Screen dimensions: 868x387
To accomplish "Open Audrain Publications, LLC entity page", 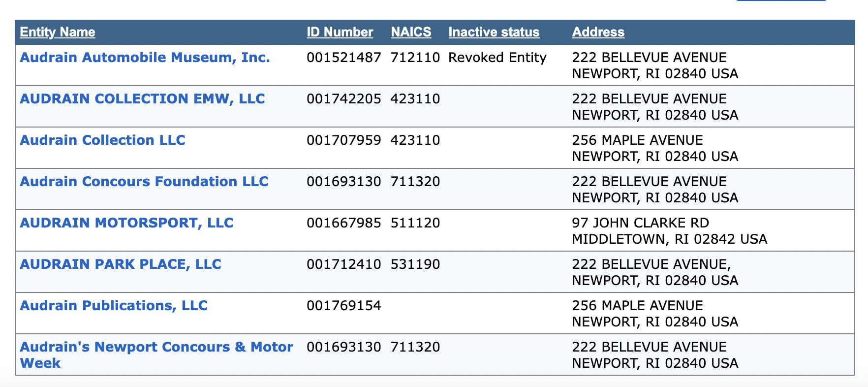I will (114, 306).
